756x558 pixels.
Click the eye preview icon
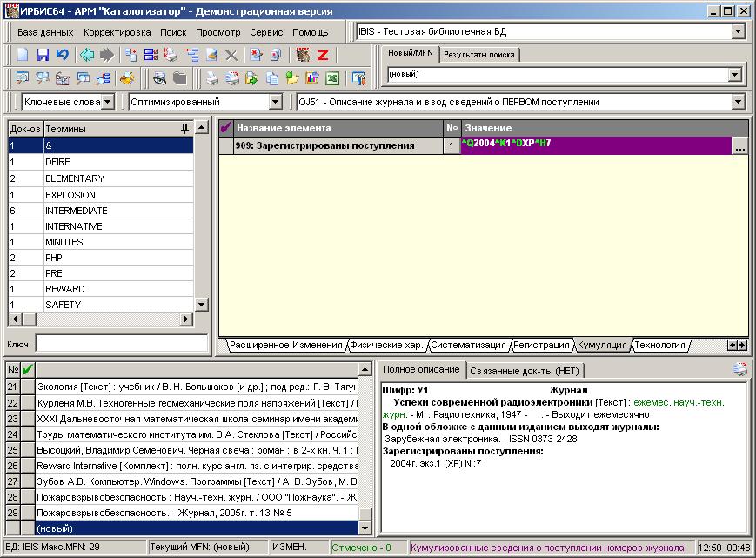(x=159, y=77)
